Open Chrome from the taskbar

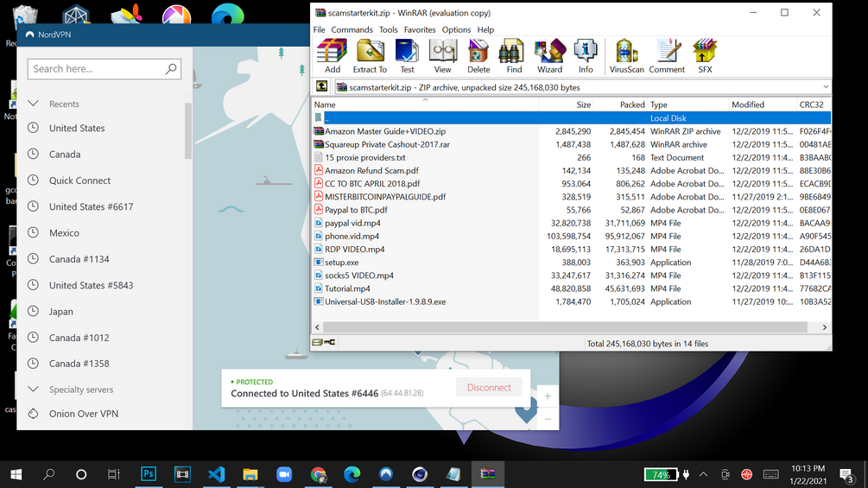point(319,474)
